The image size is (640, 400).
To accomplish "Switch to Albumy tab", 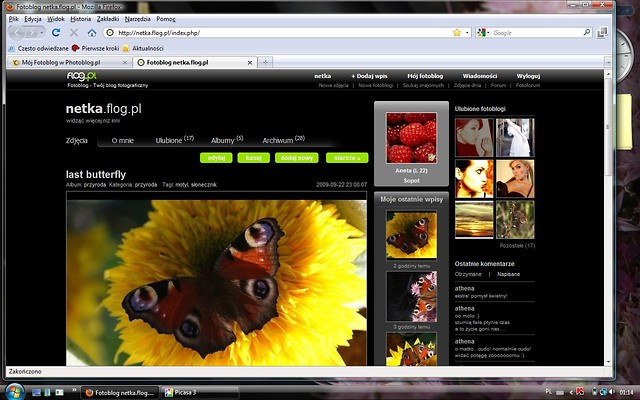I will [x=227, y=140].
